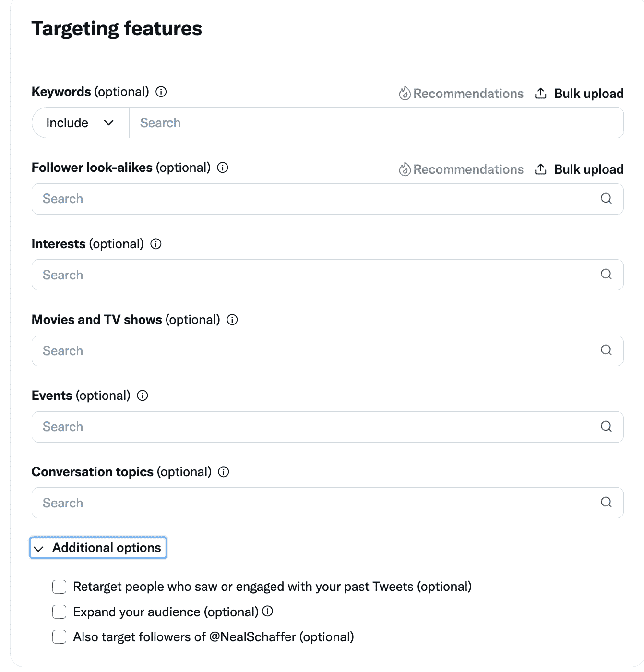Click Bulk upload for Keywords
The width and height of the screenshot is (644, 672).
click(588, 94)
